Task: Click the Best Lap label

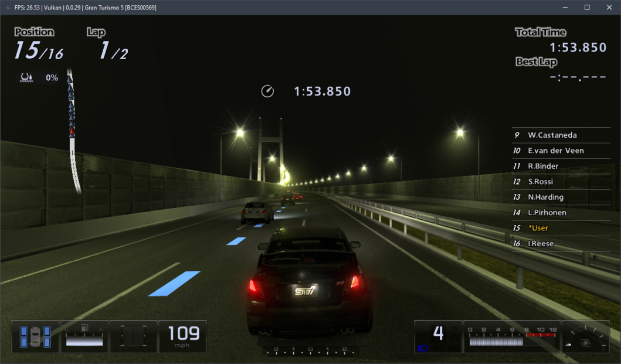Action: coord(536,62)
